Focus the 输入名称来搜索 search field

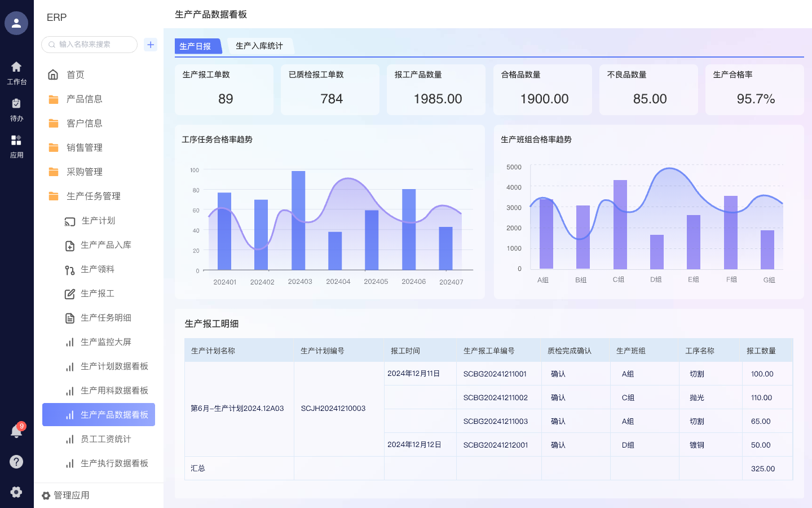tap(89, 45)
